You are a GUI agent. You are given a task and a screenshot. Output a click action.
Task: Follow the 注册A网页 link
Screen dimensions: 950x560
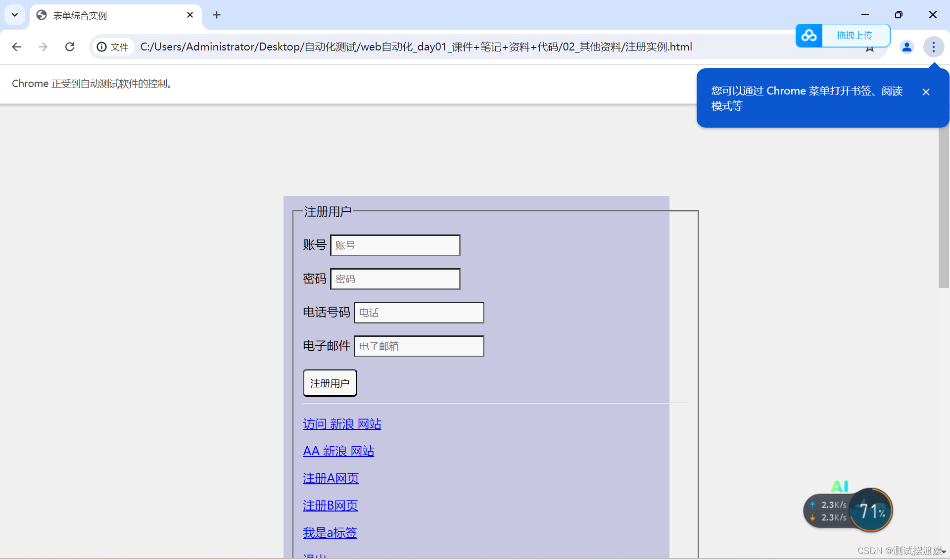coord(331,478)
